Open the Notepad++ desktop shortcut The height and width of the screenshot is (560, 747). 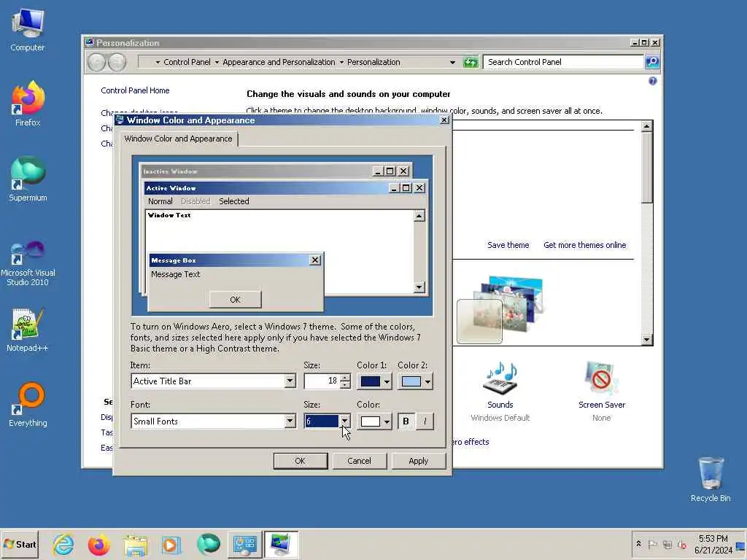coord(28,330)
